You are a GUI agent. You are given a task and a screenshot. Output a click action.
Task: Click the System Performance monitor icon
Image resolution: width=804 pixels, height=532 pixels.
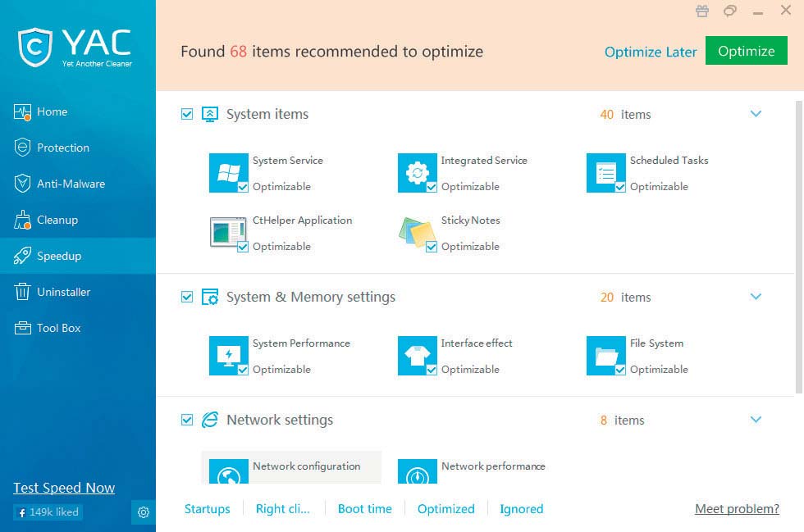pyautogui.click(x=229, y=356)
